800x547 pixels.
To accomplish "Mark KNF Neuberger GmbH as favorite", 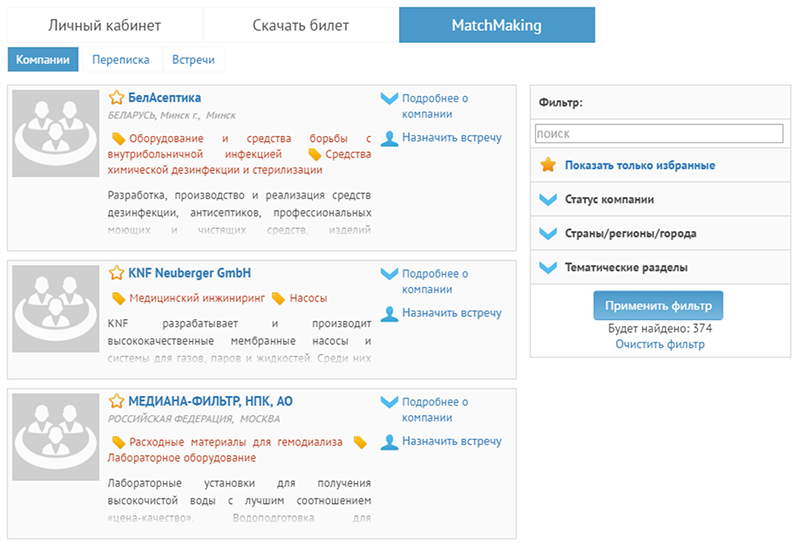I will (116, 273).
